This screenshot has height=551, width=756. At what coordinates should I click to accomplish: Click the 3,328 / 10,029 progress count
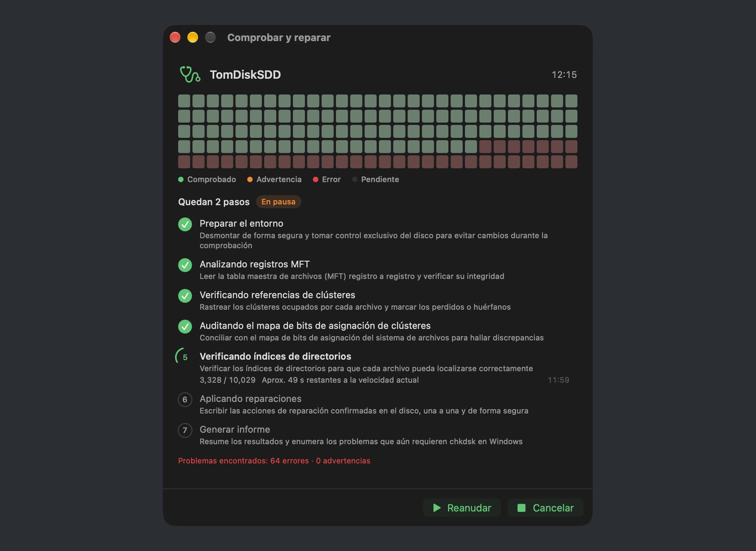tap(228, 380)
